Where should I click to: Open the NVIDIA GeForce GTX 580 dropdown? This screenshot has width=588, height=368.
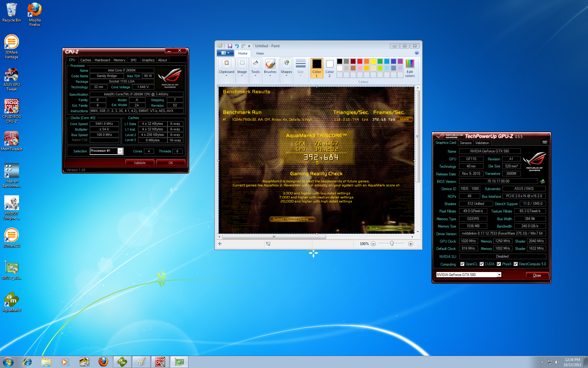[499, 275]
